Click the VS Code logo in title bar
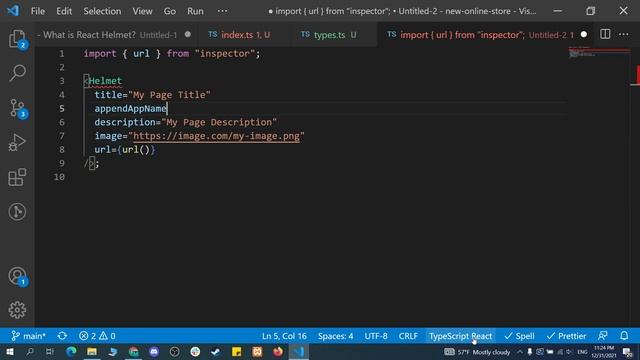 click(x=13, y=11)
